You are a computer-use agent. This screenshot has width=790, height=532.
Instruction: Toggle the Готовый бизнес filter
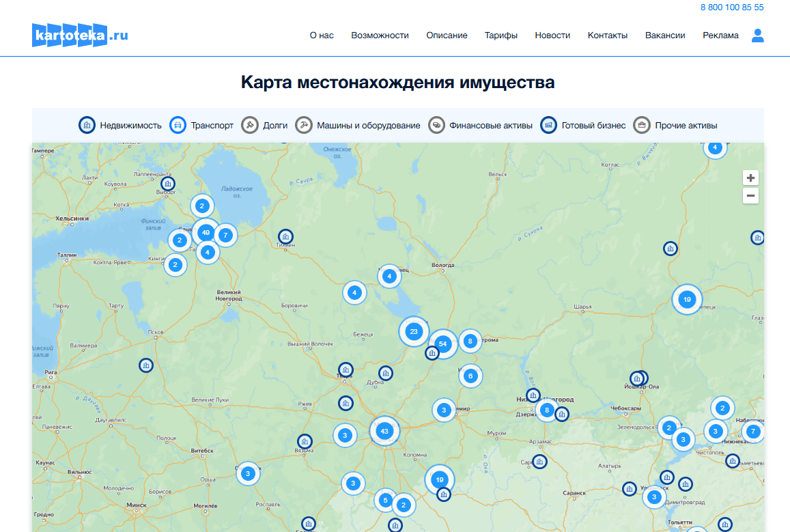[x=582, y=125]
